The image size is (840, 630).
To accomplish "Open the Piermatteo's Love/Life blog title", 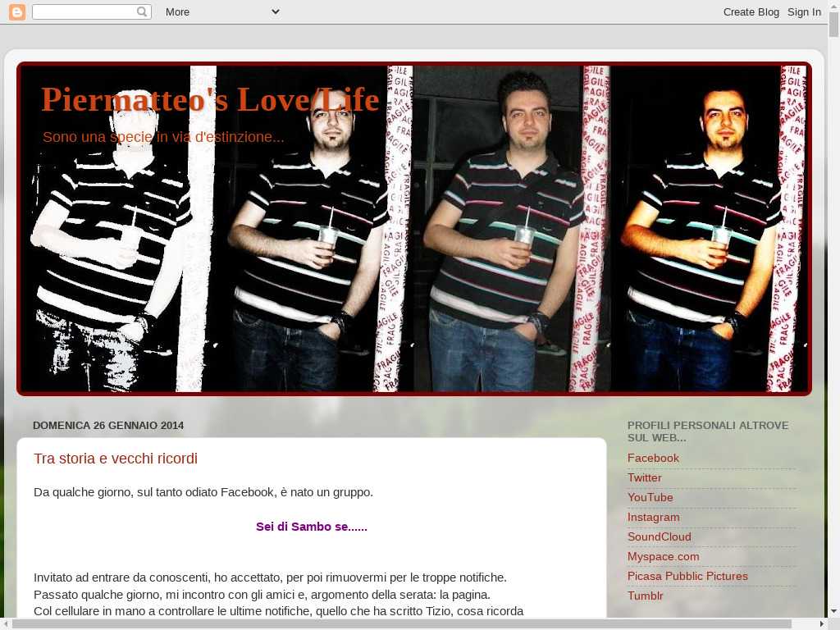I will point(210,99).
